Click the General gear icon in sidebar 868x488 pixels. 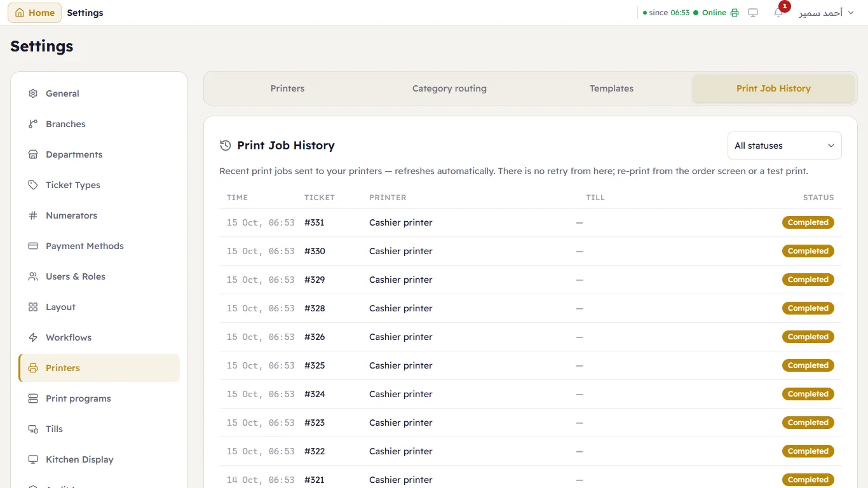click(33, 93)
